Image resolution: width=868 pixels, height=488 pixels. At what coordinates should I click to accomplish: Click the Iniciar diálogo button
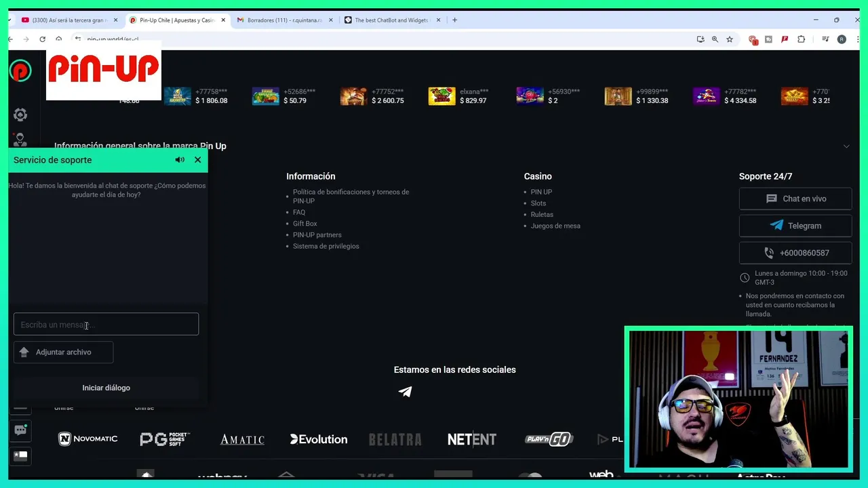(x=106, y=388)
